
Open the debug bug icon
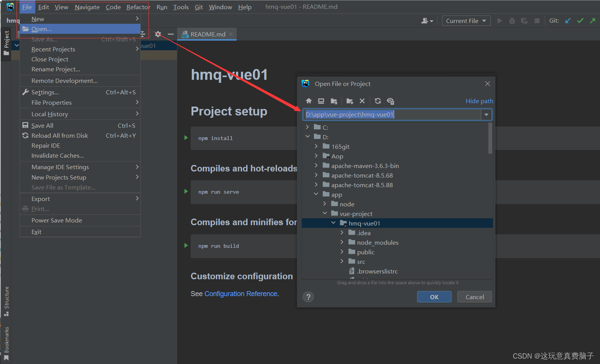coord(512,21)
